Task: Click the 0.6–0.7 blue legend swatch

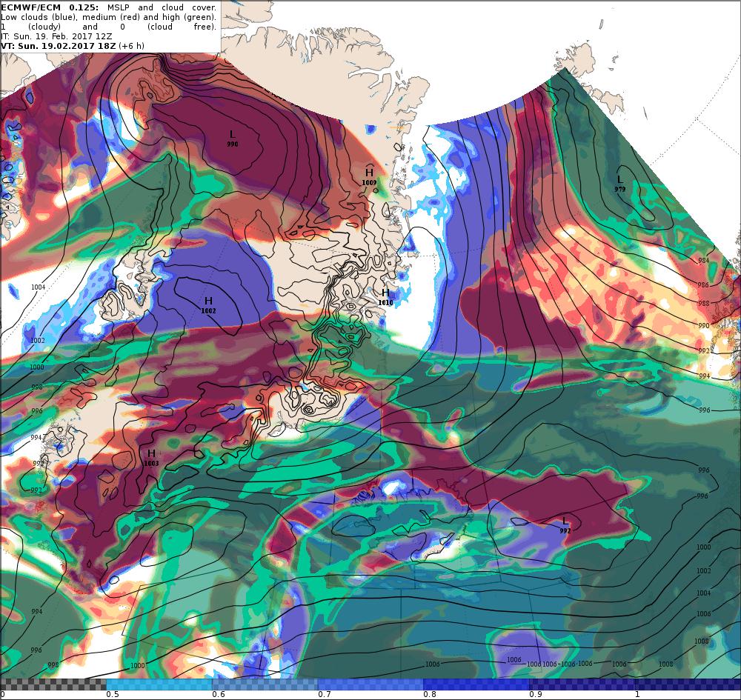Action: click(265, 684)
